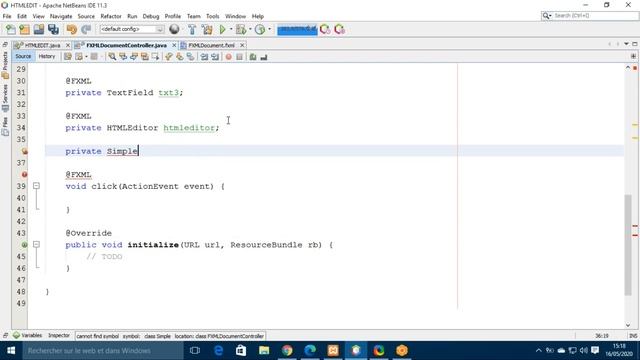Click the Comment icon in the editor toolbar
This screenshot has width=640, height=360.
tap(253, 57)
